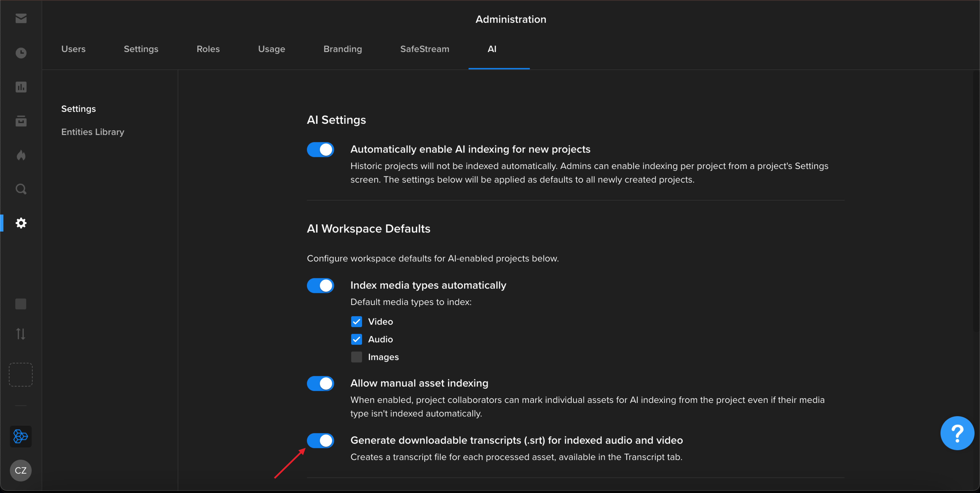This screenshot has width=980, height=493.
Task: Click the blue help question mark button
Action: [x=957, y=433]
